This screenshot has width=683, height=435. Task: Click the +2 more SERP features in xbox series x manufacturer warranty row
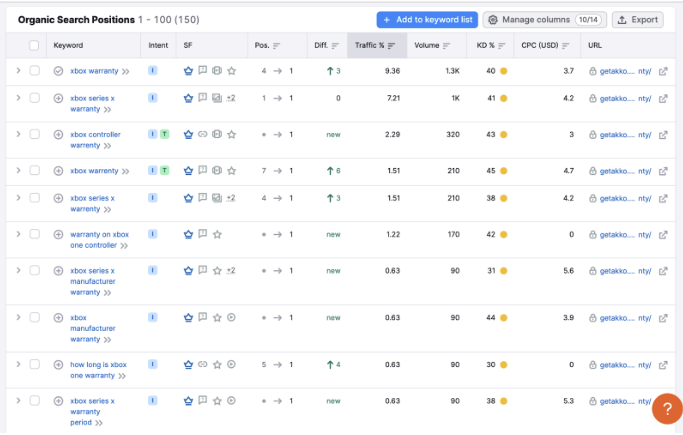pos(231,270)
